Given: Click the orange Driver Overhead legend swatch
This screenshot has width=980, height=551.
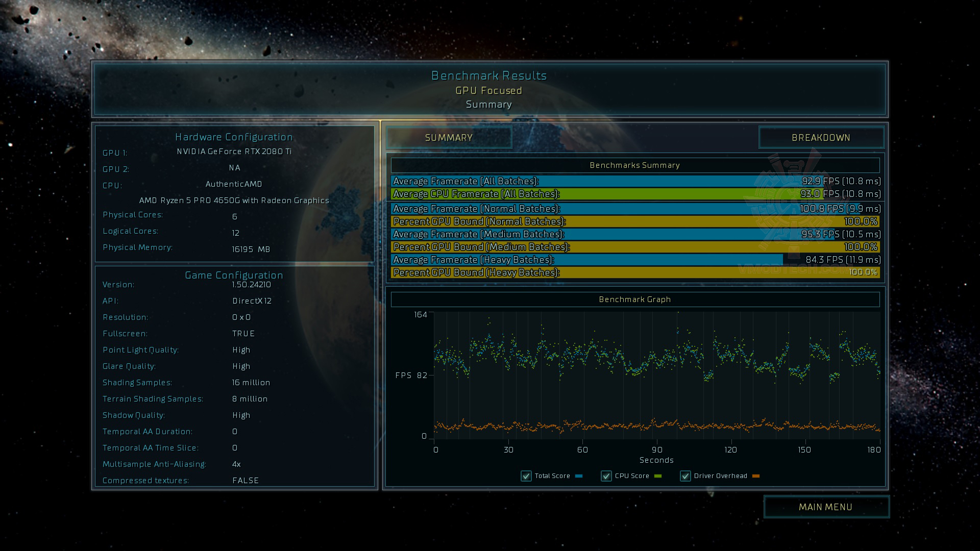Looking at the screenshot, I should 756,476.
